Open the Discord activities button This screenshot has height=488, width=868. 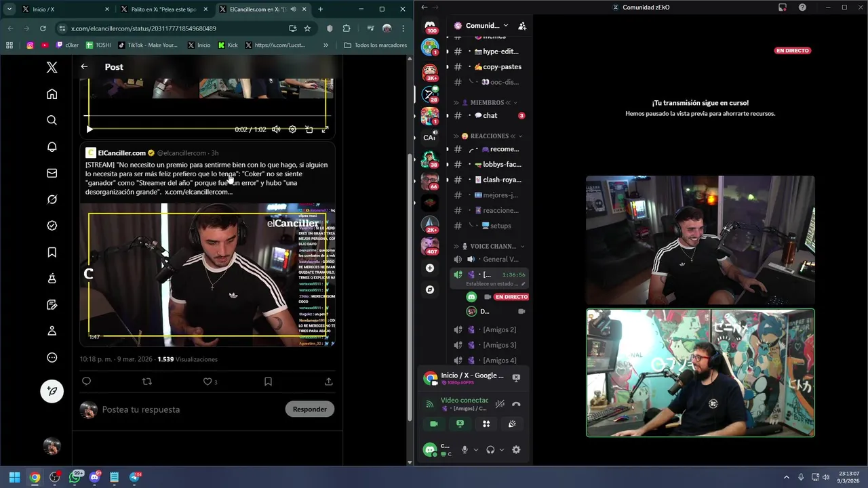[x=486, y=424]
